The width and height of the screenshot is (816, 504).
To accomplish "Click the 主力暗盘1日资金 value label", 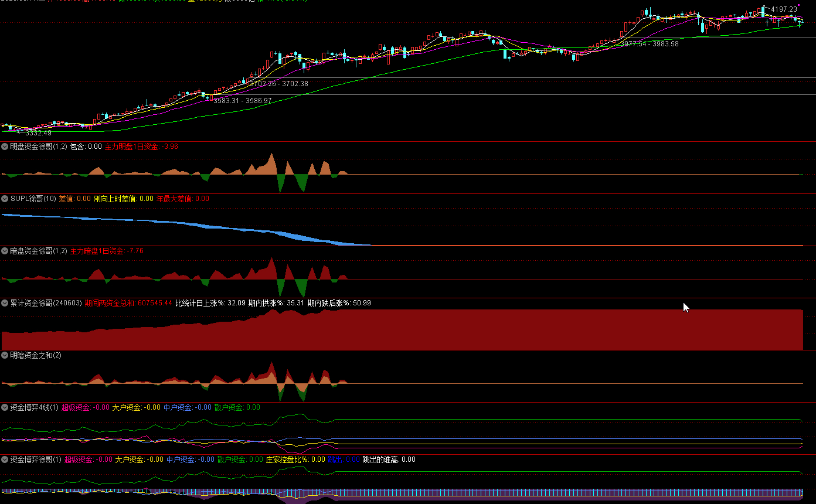I will click(x=106, y=251).
